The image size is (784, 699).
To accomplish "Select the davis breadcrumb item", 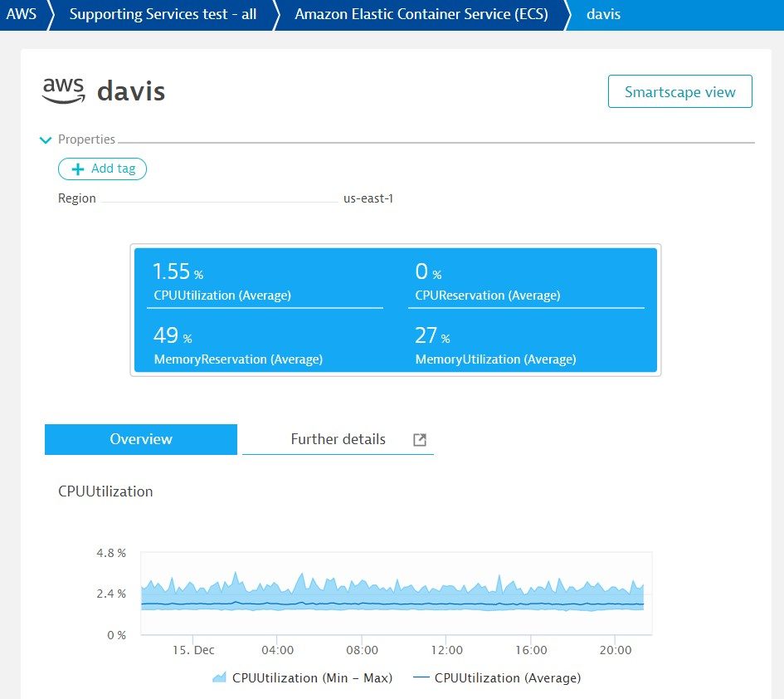I will (603, 14).
